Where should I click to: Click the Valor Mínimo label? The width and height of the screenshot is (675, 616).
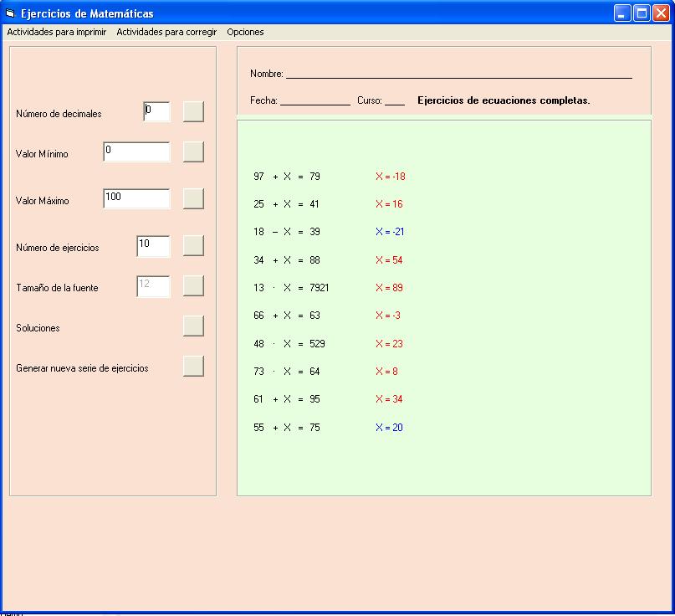(x=42, y=154)
